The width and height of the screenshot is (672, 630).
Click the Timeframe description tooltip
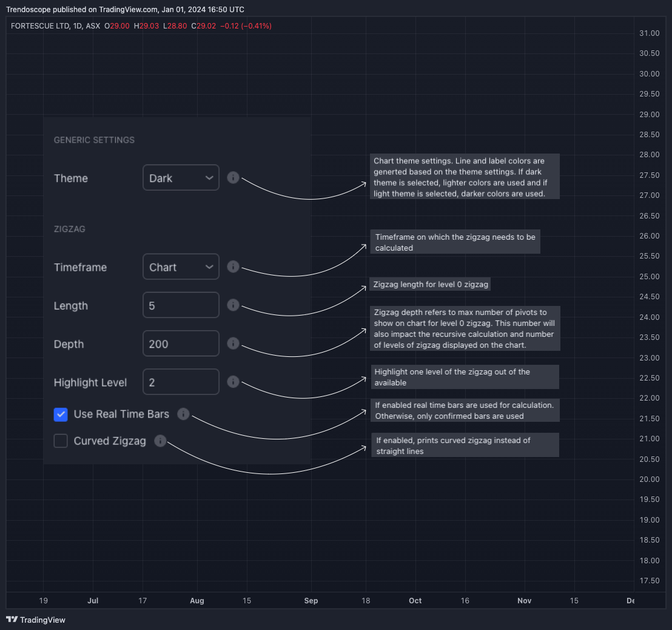pyautogui.click(x=455, y=242)
